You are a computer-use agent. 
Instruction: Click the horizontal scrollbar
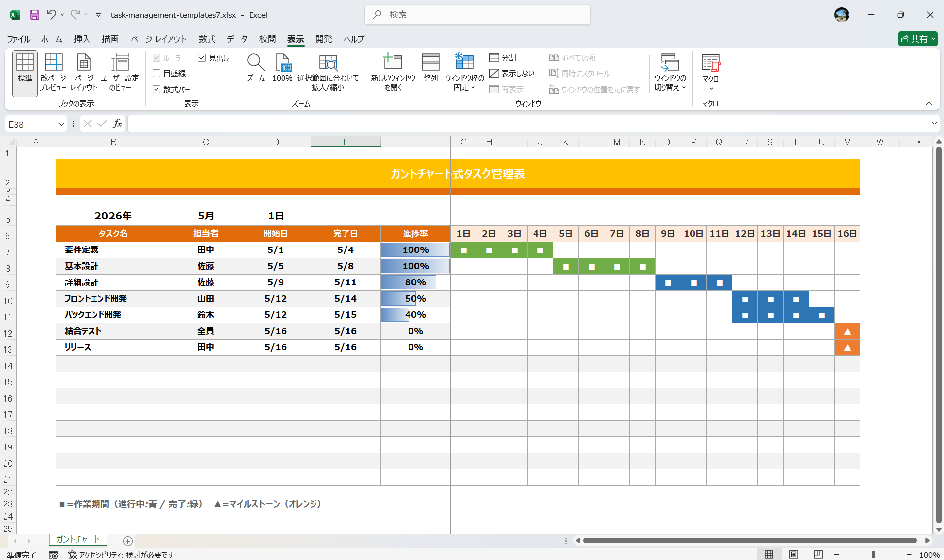(750, 541)
